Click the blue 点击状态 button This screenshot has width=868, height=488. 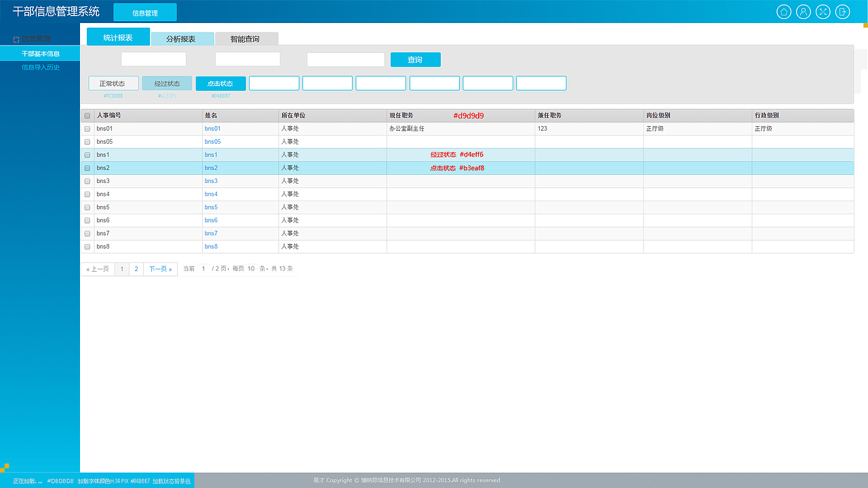click(x=220, y=83)
